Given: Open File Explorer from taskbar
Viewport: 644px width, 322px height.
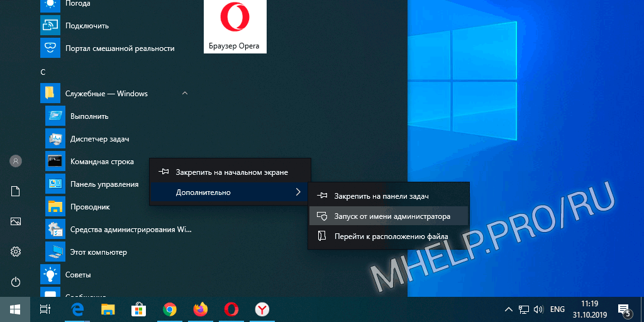Looking at the screenshot, I should coord(108,309).
